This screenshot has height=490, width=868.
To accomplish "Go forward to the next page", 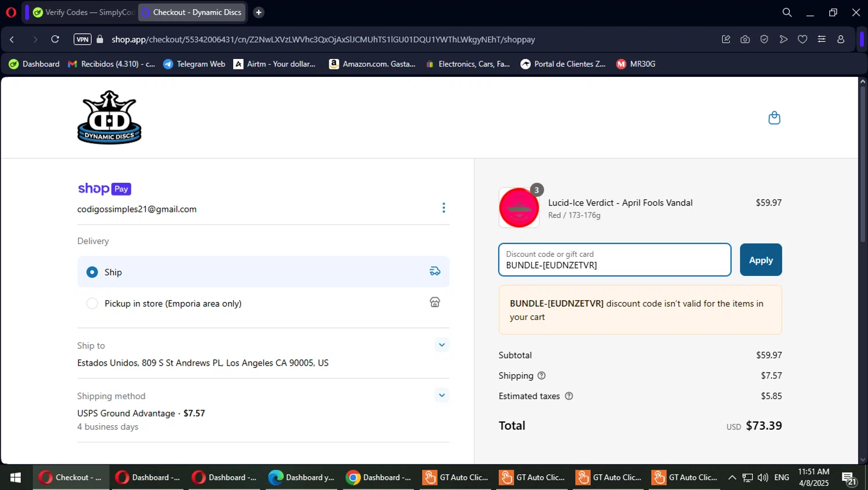I will point(35,39).
